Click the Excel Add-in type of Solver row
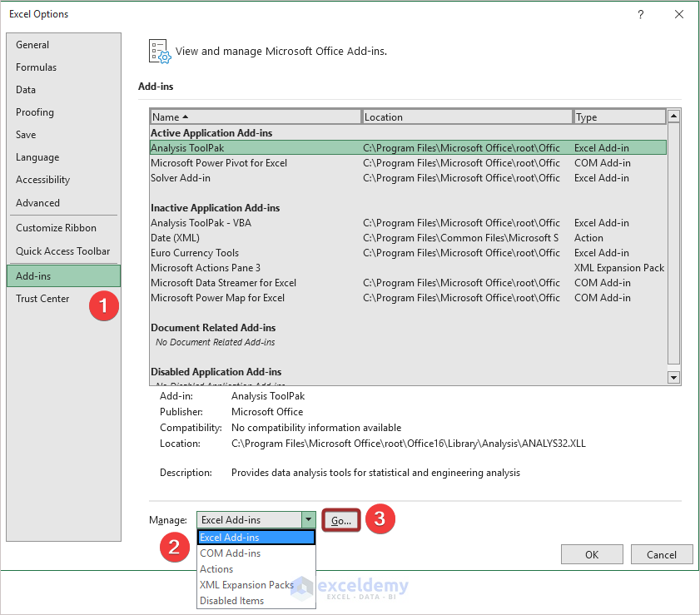 coord(601,177)
